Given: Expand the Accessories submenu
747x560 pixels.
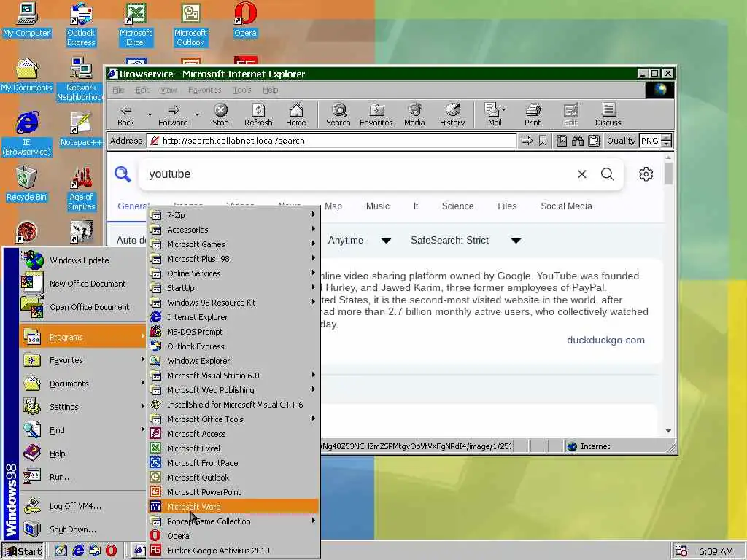Looking at the screenshot, I should point(233,230).
